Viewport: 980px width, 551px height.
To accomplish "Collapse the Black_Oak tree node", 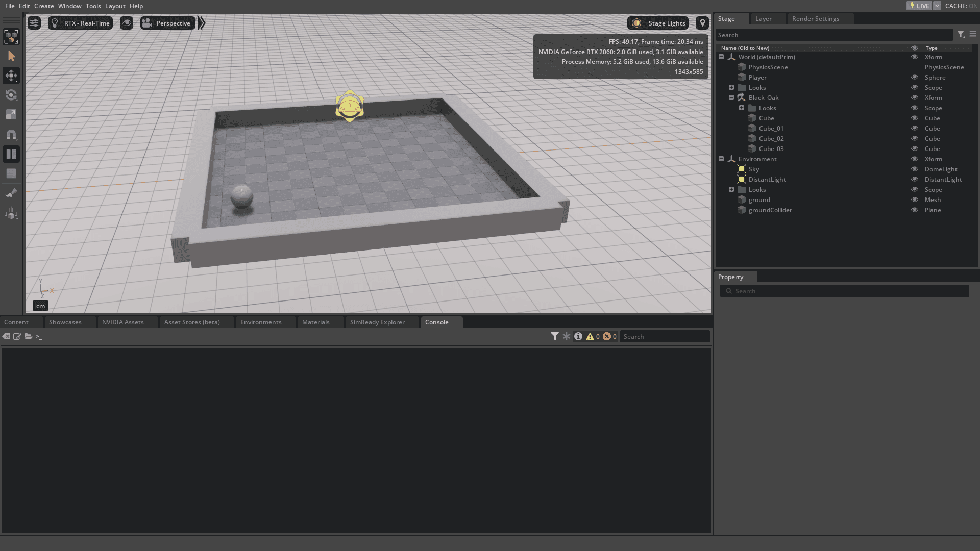I will (x=731, y=97).
